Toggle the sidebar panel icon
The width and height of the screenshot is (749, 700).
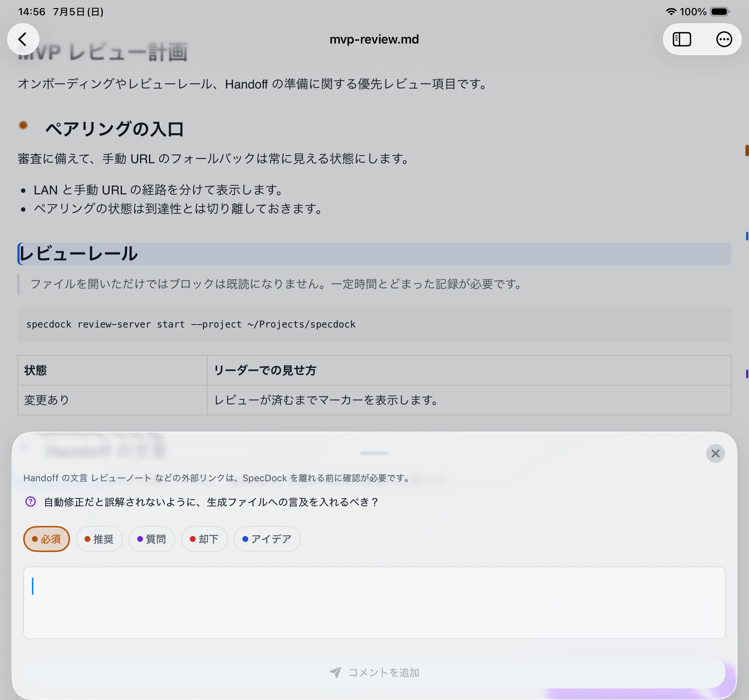(x=682, y=39)
